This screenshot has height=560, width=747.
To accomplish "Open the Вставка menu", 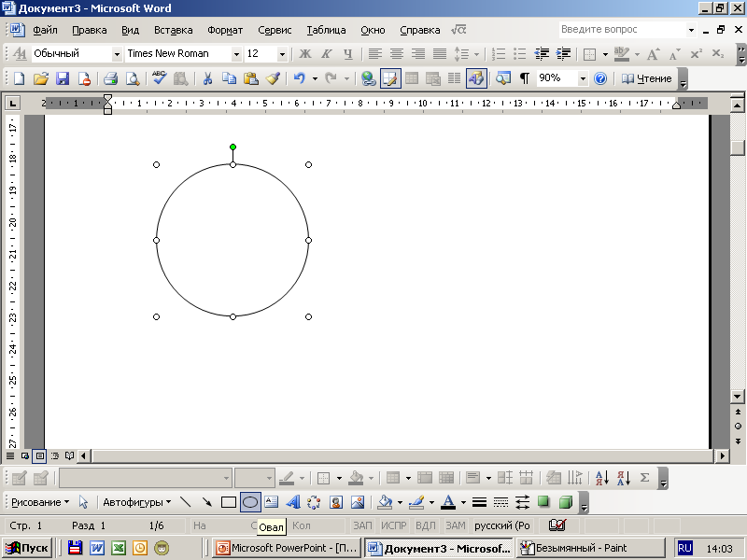I will tap(174, 30).
